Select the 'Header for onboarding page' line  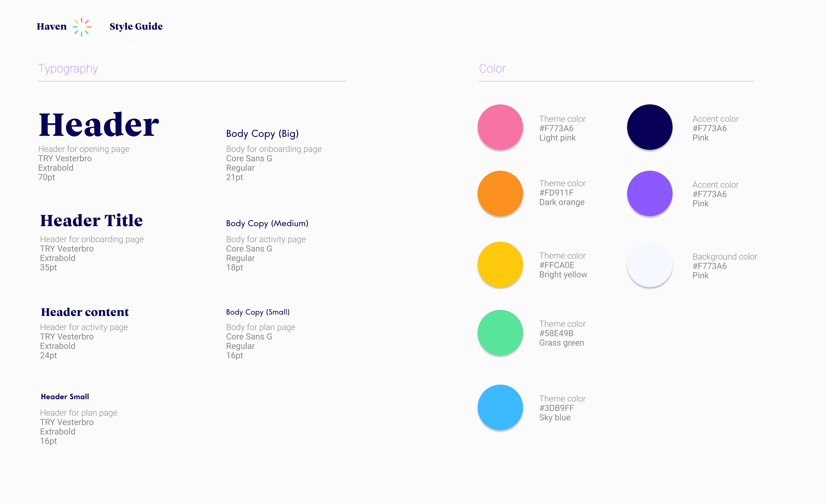click(92, 239)
